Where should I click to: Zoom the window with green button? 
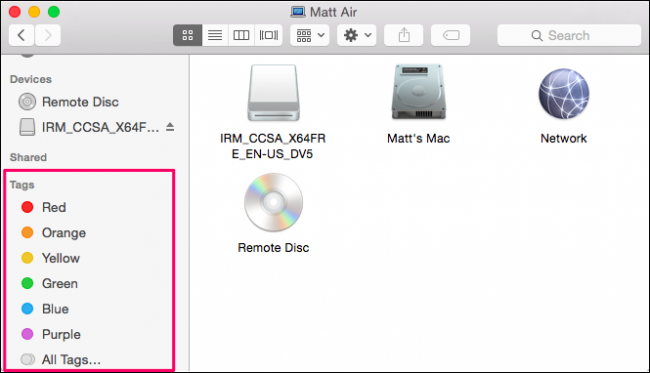pyautogui.click(x=54, y=12)
